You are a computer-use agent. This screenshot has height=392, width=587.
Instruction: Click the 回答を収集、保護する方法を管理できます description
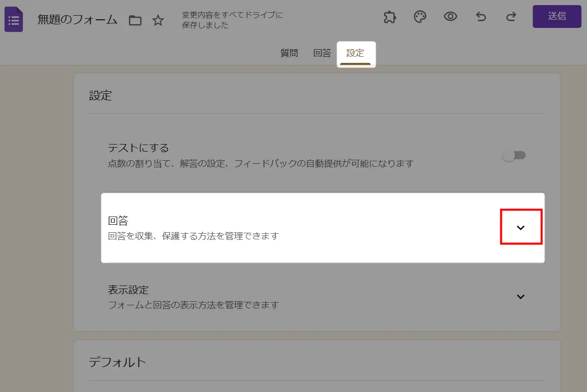193,236
